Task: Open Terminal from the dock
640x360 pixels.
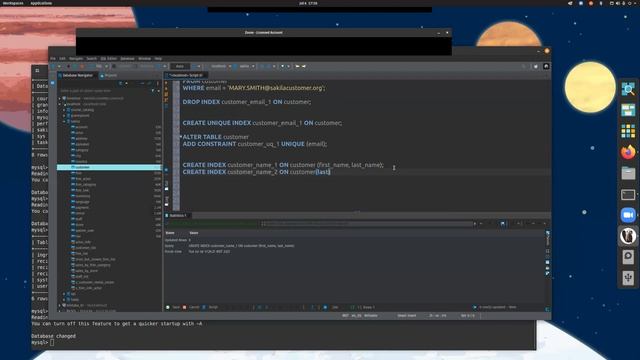Action: [628, 195]
